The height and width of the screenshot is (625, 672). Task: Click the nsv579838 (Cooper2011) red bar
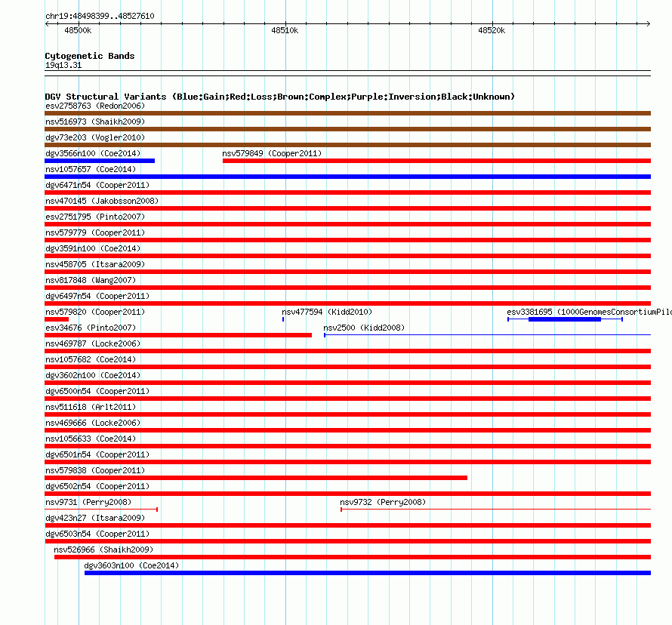click(256, 478)
